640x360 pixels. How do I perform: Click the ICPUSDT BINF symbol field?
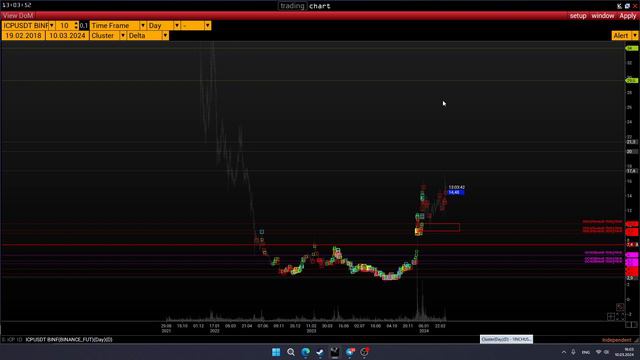[x=25, y=25]
